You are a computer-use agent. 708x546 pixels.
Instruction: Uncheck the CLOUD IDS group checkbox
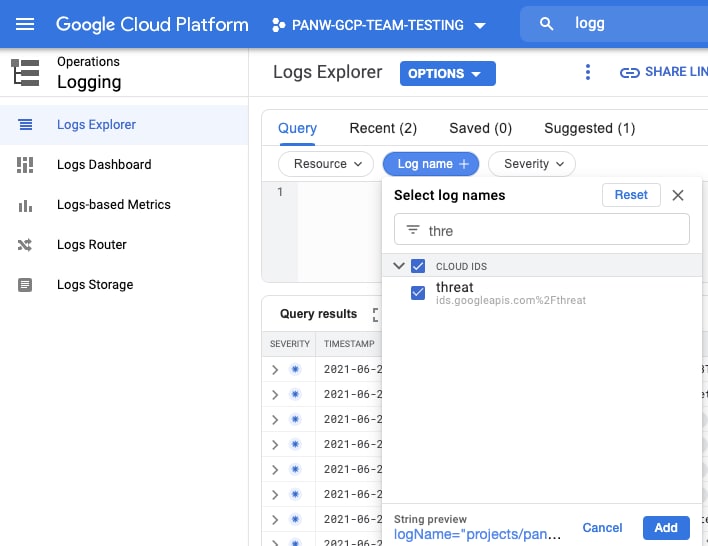(418, 266)
